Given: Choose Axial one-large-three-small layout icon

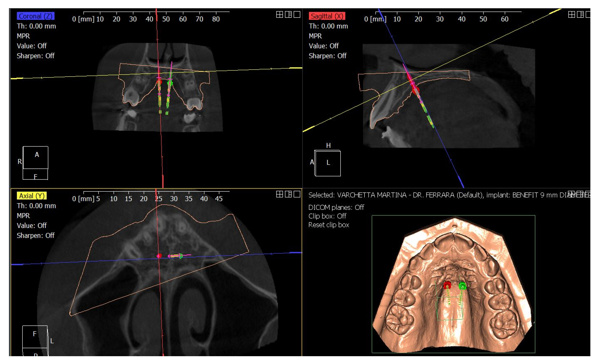Looking at the screenshot, I should (288, 194).
